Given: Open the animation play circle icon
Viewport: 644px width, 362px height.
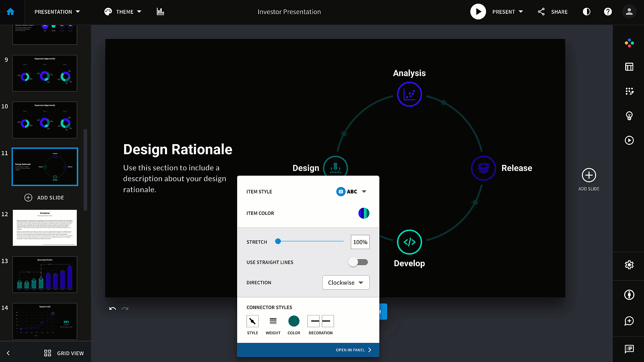Looking at the screenshot, I should [629, 140].
